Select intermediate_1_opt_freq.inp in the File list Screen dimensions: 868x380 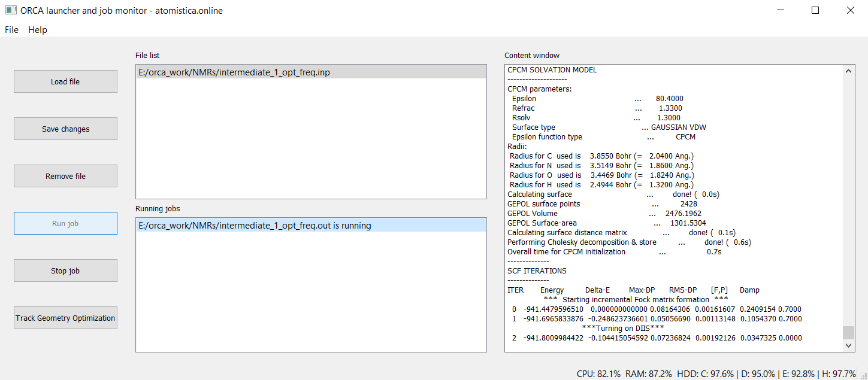click(x=234, y=72)
